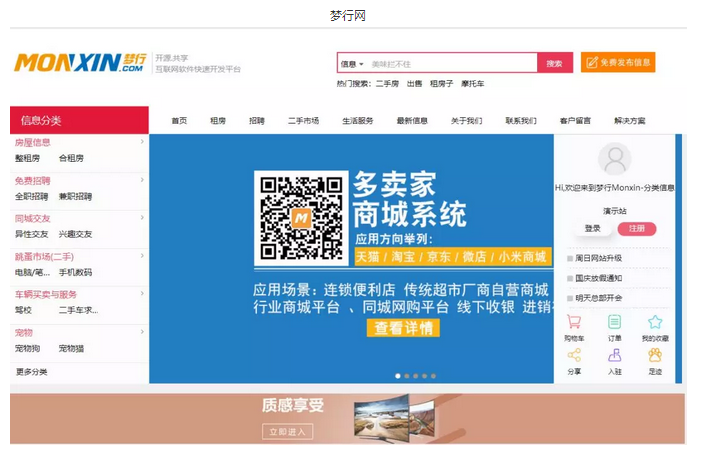Open the 最新信息 nav tab
Screen dimensions: 702x456
click(x=412, y=121)
